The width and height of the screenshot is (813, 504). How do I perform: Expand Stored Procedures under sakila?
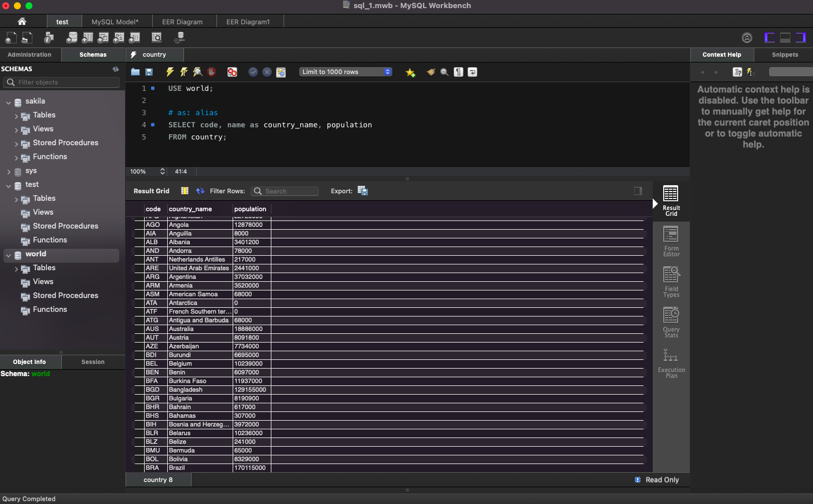(16, 144)
